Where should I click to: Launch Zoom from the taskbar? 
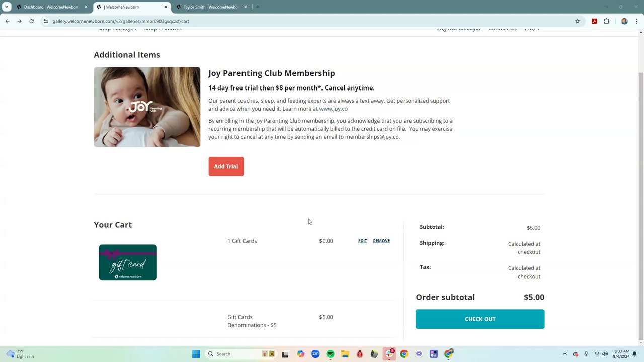point(315,354)
